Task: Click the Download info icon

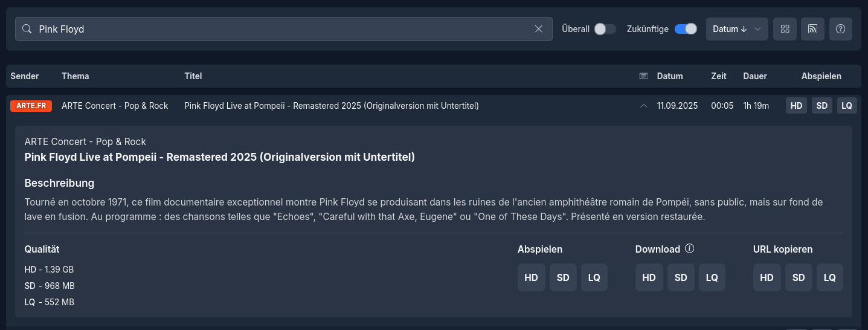Action: click(x=689, y=248)
